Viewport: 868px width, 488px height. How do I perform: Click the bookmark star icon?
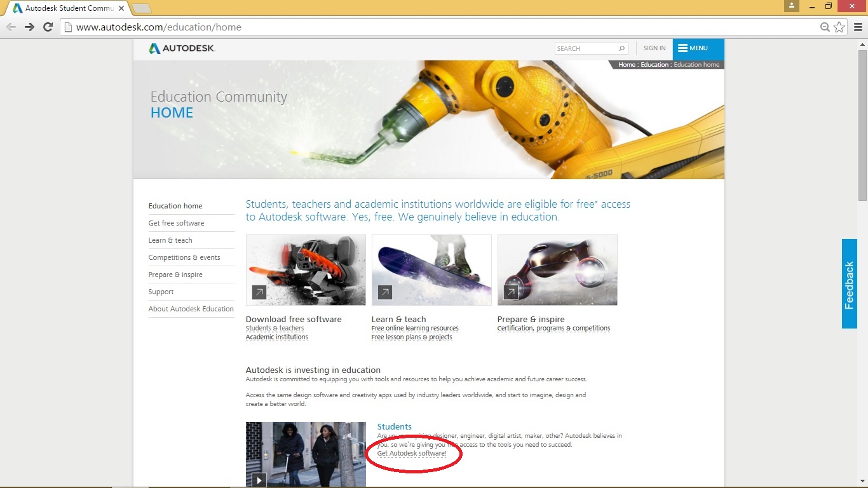click(x=839, y=27)
